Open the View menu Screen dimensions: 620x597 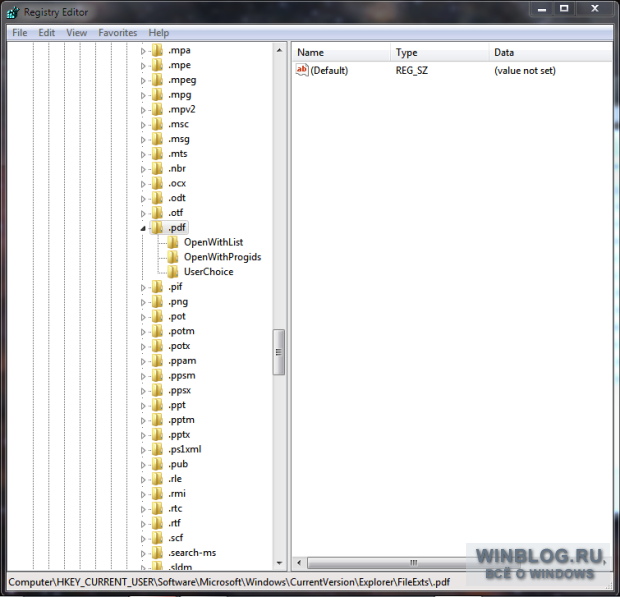pyautogui.click(x=76, y=33)
